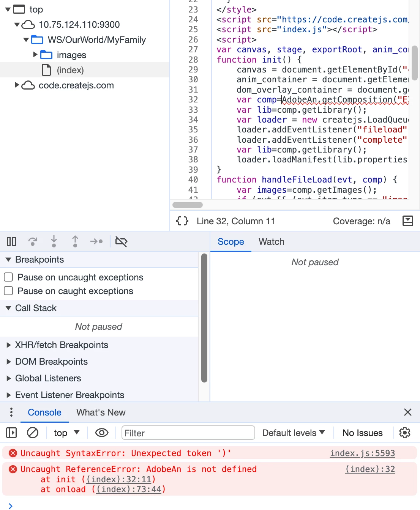420x510 pixels.
Task: Click line number 40 in the gutter
Action: click(193, 179)
